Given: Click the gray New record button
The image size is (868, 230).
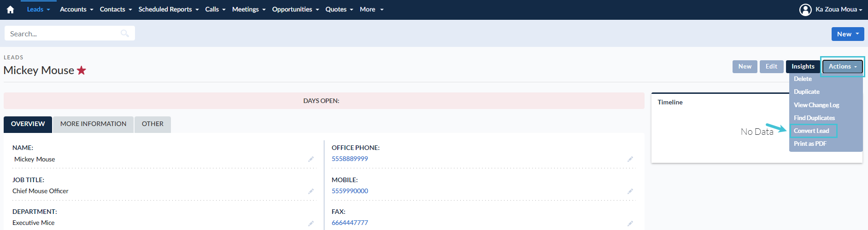Looking at the screenshot, I should point(745,67).
